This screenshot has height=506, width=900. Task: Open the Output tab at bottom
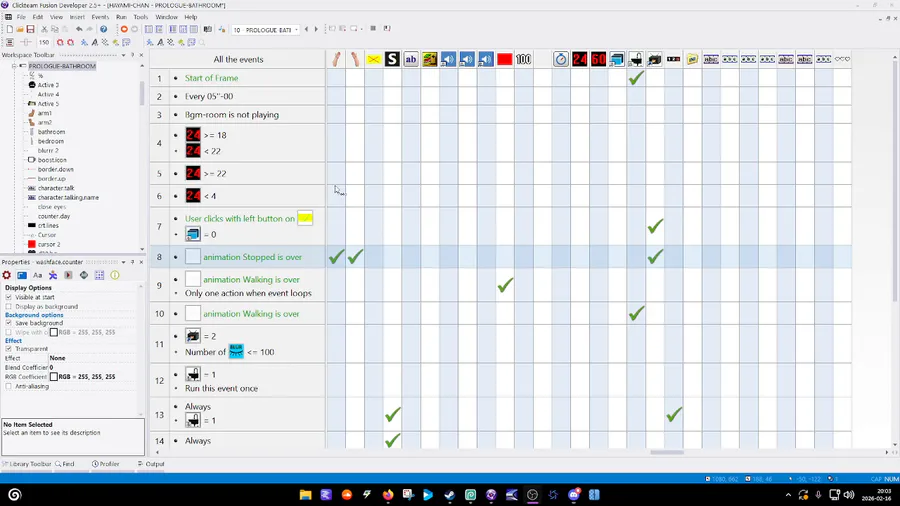point(151,464)
